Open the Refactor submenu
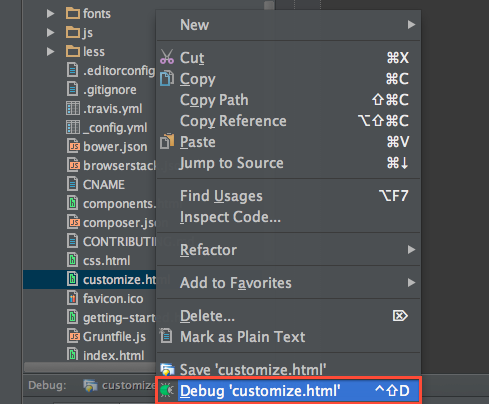This screenshot has width=489, height=404. coord(288,250)
